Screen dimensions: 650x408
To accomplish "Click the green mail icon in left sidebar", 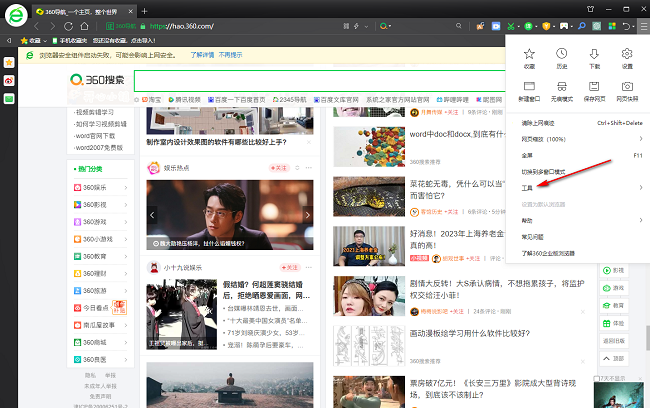I will [x=9, y=98].
